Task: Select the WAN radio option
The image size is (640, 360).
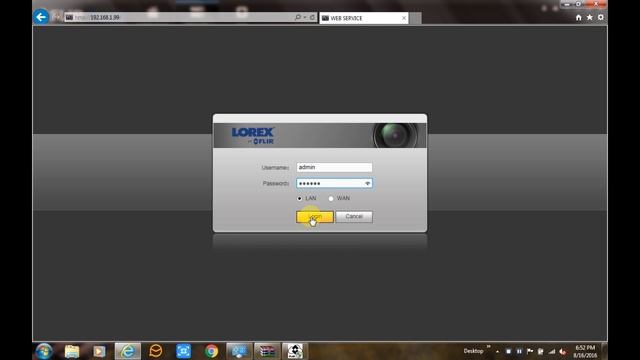Action: (x=331, y=198)
